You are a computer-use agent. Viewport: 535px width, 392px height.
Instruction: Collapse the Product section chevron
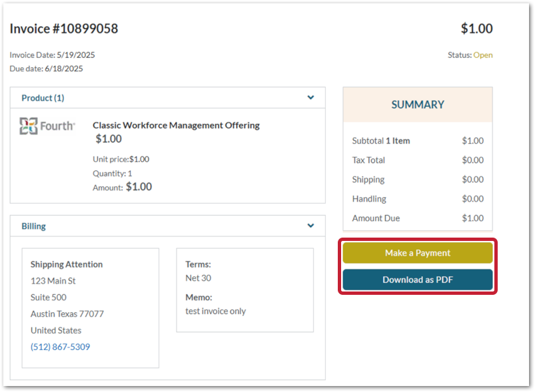310,98
